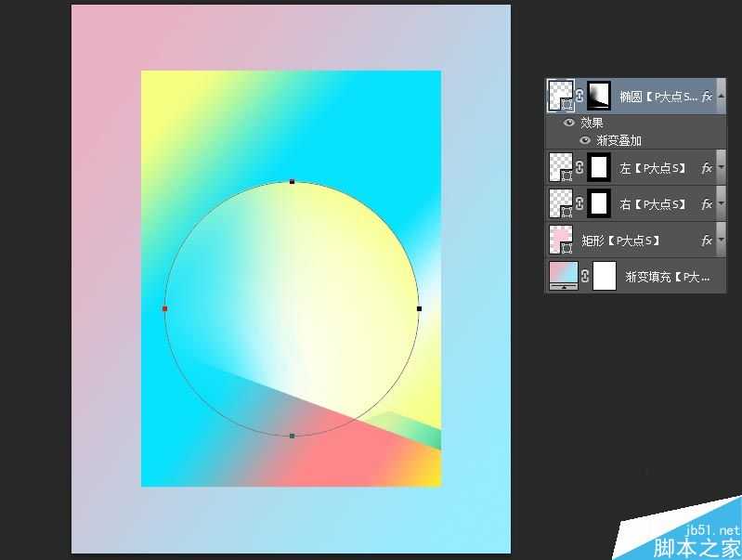
Task: Expand effects of 矩形 layer
Action: [x=722, y=240]
